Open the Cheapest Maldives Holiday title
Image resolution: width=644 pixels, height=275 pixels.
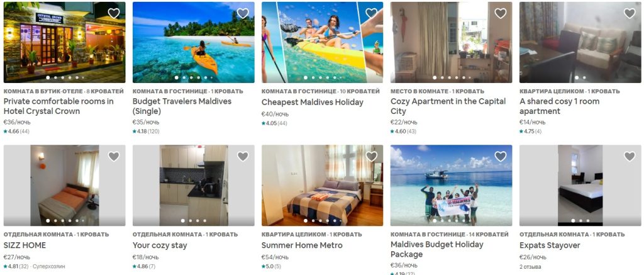(x=312, y=102)
